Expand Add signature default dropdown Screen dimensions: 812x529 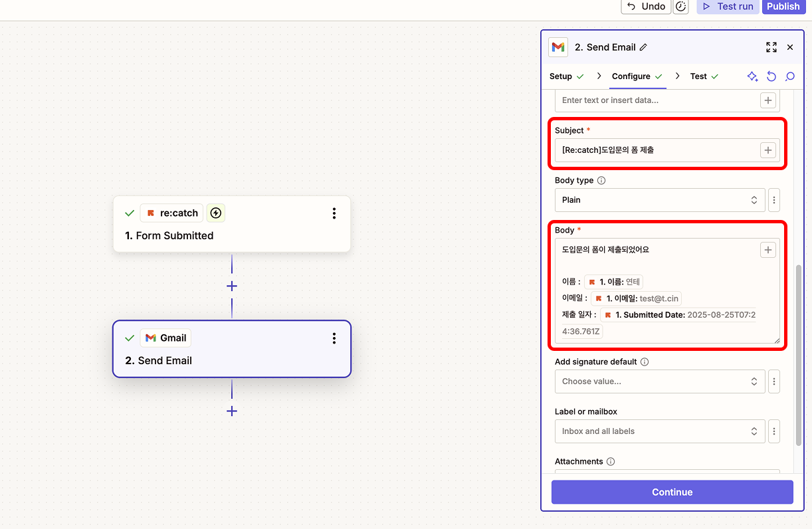659,381
